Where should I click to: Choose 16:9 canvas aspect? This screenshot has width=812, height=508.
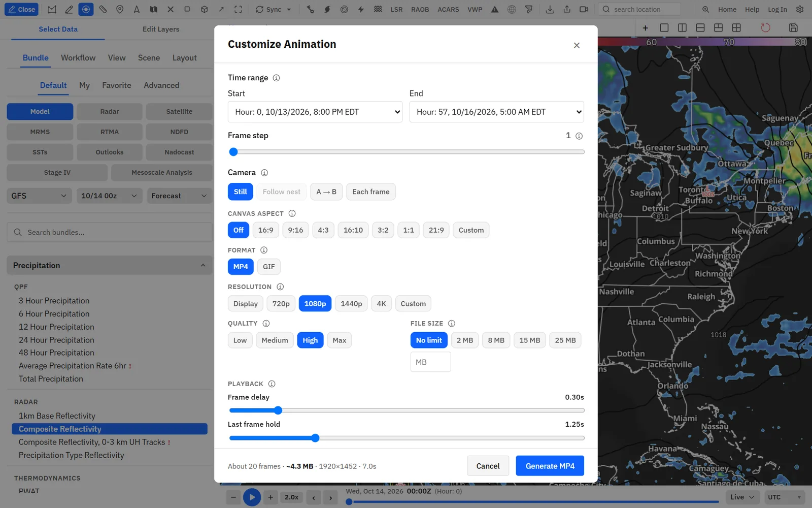pyautogui.click(x=265, y=230)
